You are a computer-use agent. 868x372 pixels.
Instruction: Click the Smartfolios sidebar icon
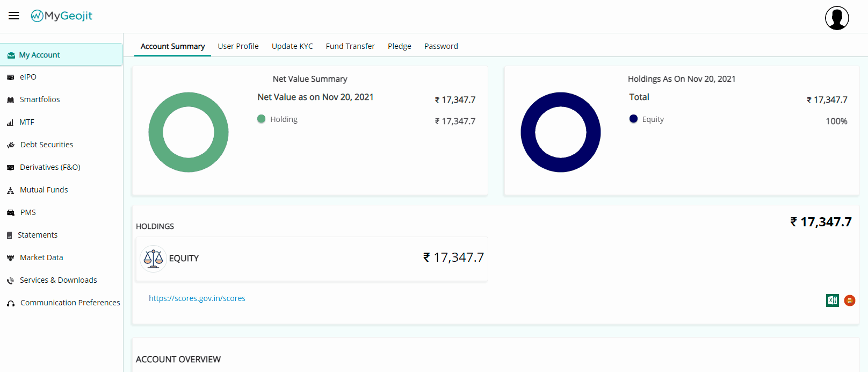point(10,100)
